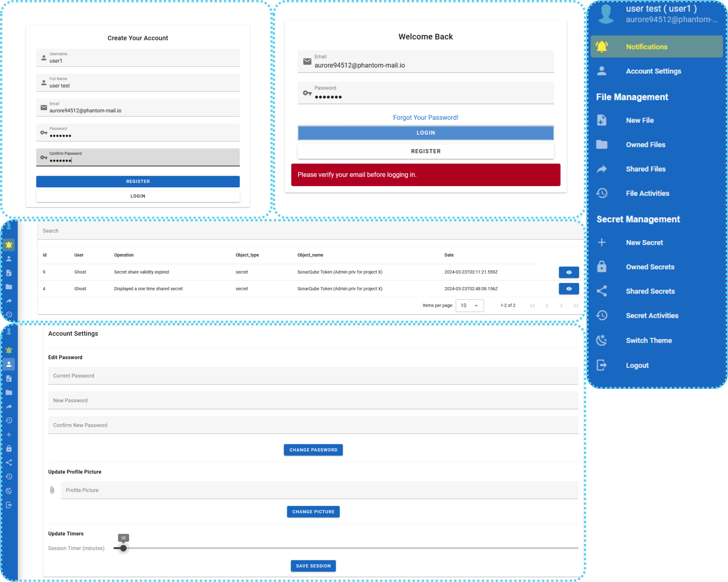Click the Shared Files arrow icon in expanded sidebar
Image resolution: width=728 pixels, height=582 pixels.
point(602,169)
